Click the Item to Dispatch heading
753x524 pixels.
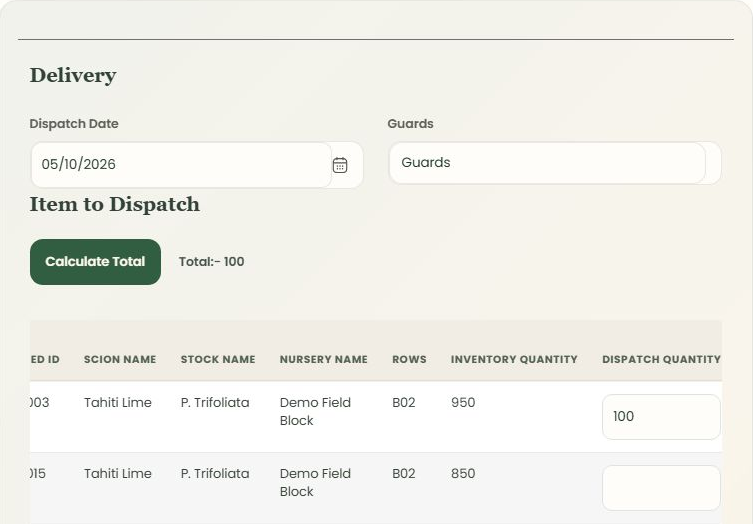click(x=115, y=205)
